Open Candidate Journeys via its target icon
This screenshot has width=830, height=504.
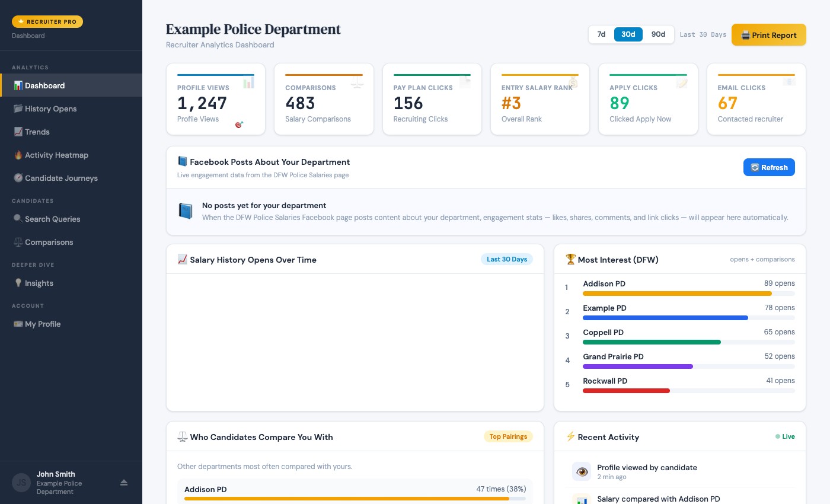coord(18,178)
